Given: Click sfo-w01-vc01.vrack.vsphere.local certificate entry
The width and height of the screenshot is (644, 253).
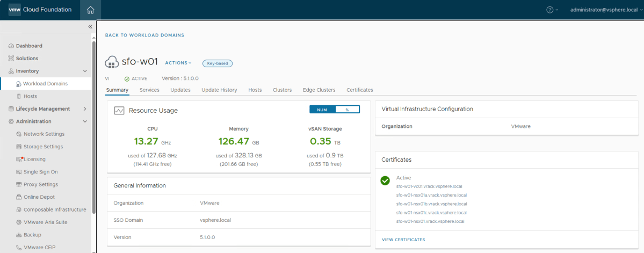Looking at the screenshot, I should (x=429, y=186).
